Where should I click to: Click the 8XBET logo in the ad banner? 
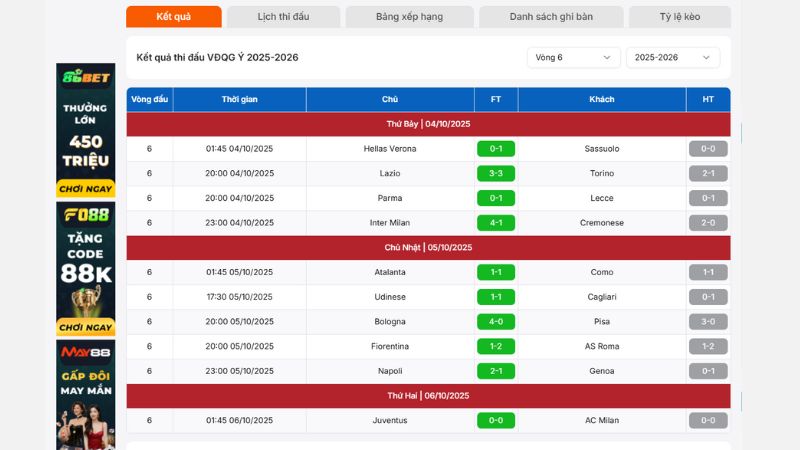(86, 78)
